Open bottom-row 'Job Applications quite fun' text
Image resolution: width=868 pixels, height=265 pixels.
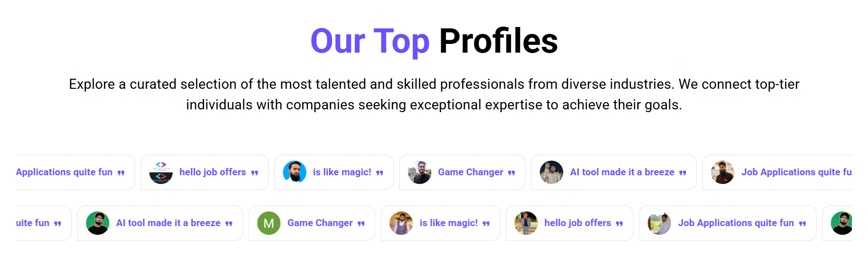click(x=736, y=223)
